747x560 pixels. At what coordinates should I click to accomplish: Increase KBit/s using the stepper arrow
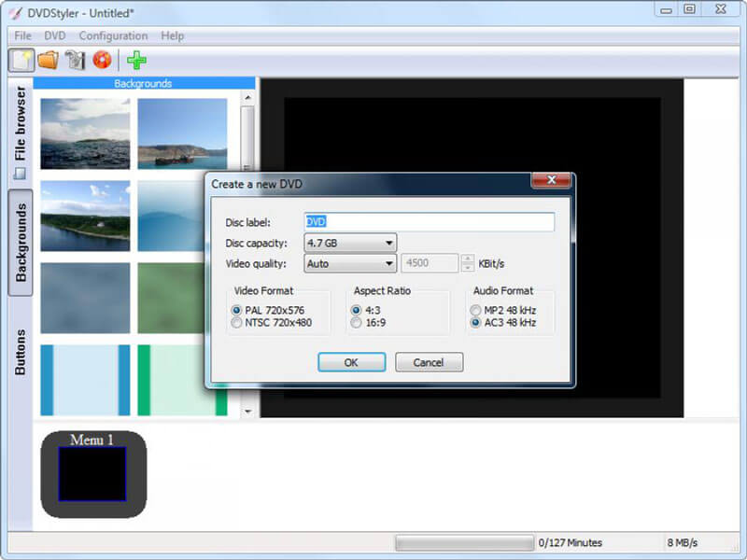pyautogui.click(x=466, y=259)
